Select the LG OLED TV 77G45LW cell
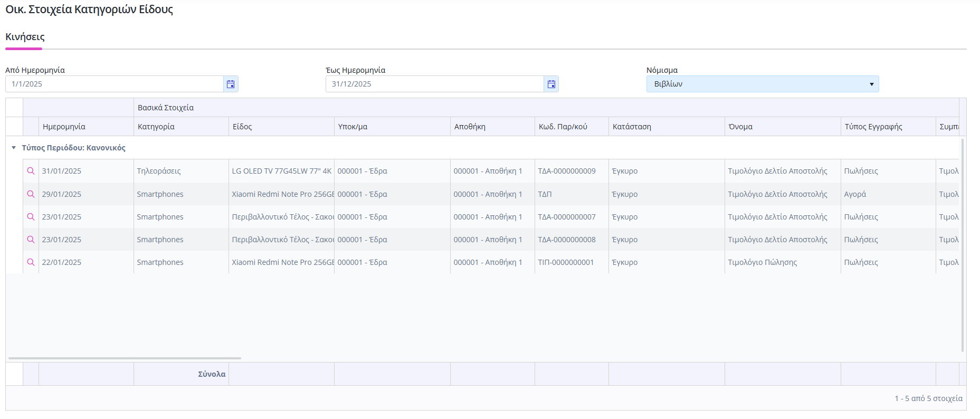980x419 pixels. 281,171
